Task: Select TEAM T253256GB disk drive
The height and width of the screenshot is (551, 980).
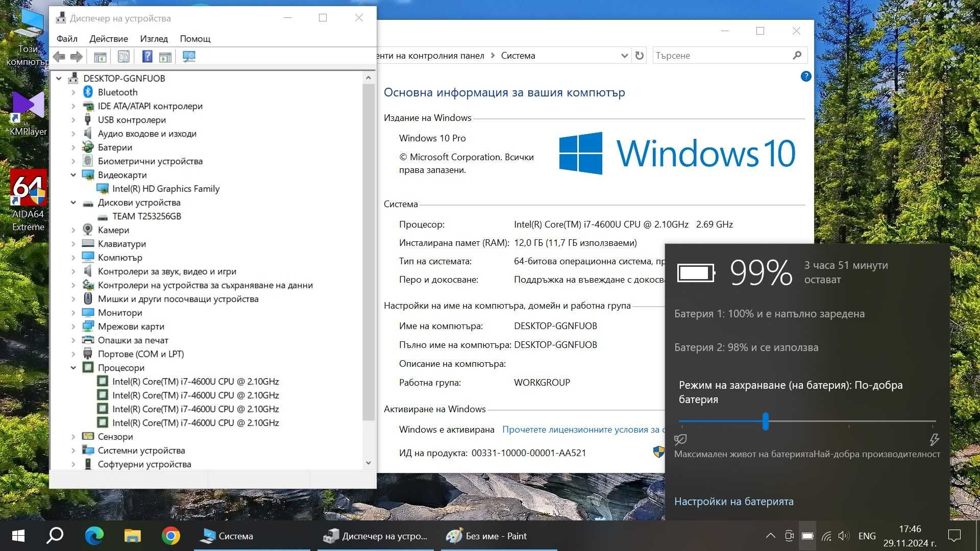Action: pos(146,216)
